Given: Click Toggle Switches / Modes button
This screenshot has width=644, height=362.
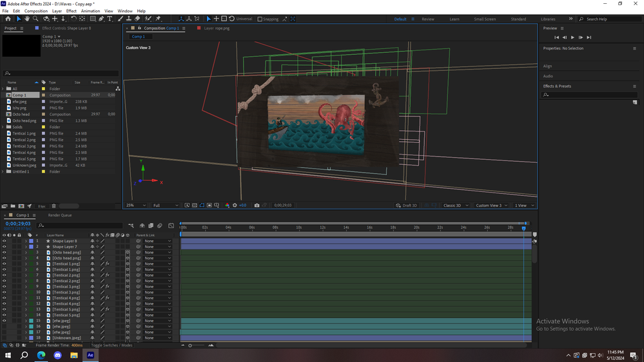Looking at the screenshot, I should [112, 345].
